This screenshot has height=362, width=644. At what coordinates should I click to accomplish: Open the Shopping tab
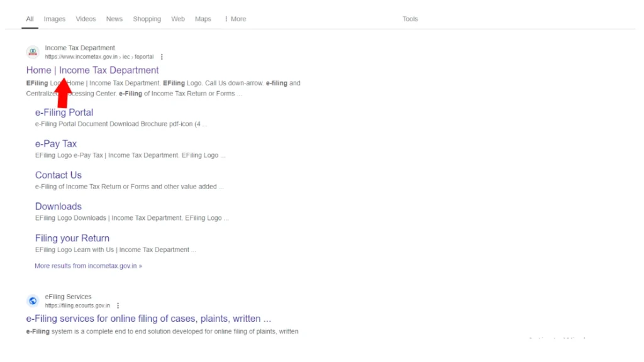[147, 19]
